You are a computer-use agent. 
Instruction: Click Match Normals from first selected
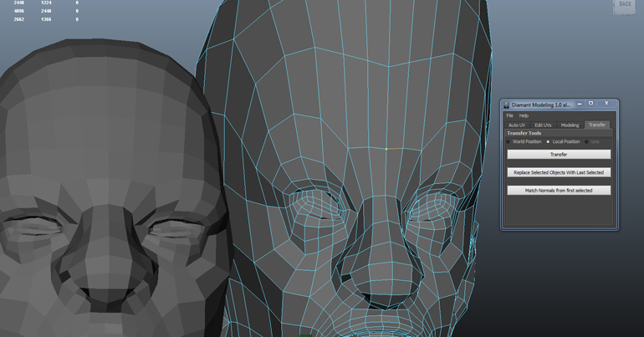558,190
